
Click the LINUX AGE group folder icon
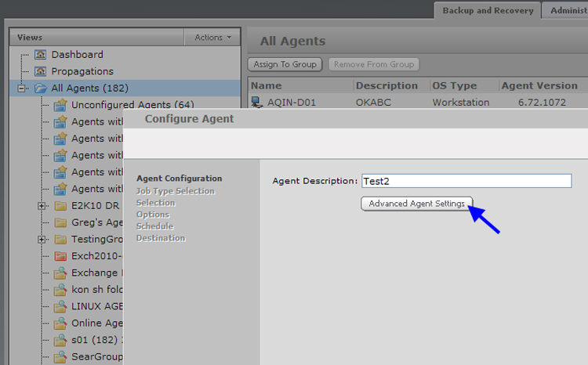(60, 306)
